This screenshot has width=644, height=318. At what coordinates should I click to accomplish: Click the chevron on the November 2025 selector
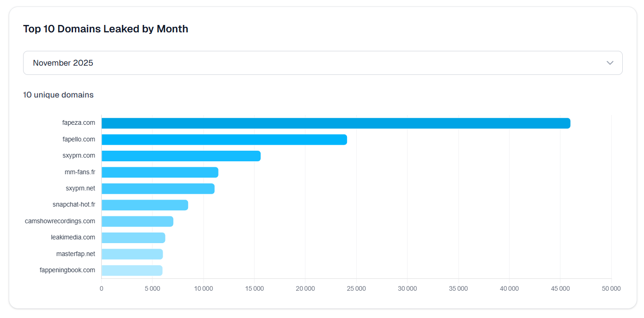coord(610,62)
